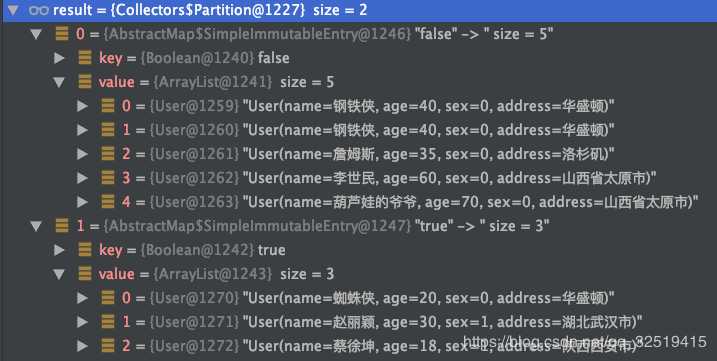The image size is (717, 361).
Task: Expand User@1263 葫芦娃的爷爷 item
Action: click(82, 201)
